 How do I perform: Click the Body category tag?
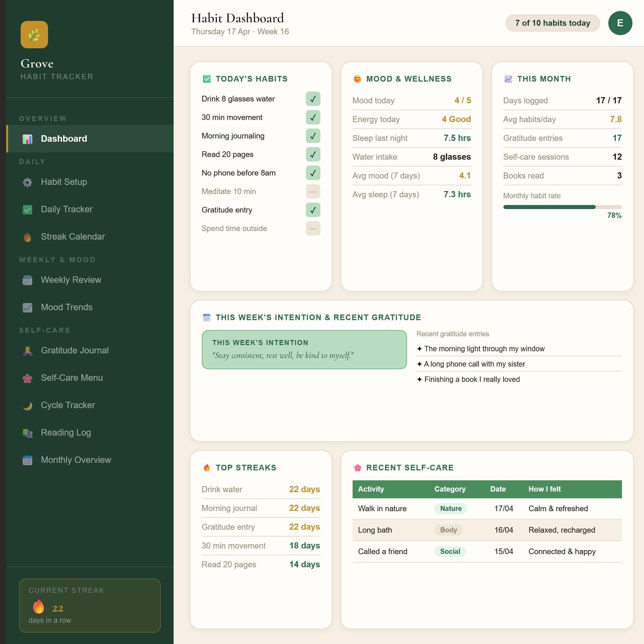click(448, 530)
